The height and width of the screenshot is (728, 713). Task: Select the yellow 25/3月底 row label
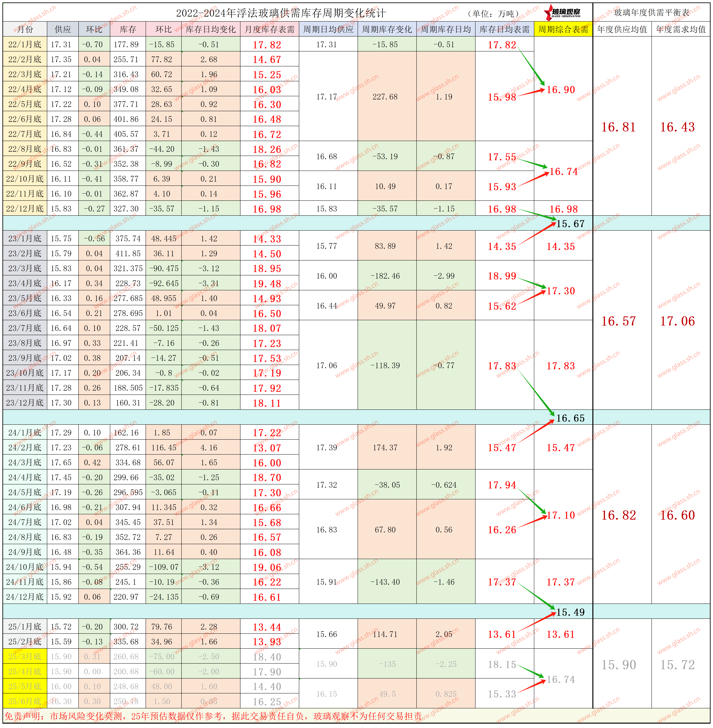pyautogui.click(x=25, y=656)
